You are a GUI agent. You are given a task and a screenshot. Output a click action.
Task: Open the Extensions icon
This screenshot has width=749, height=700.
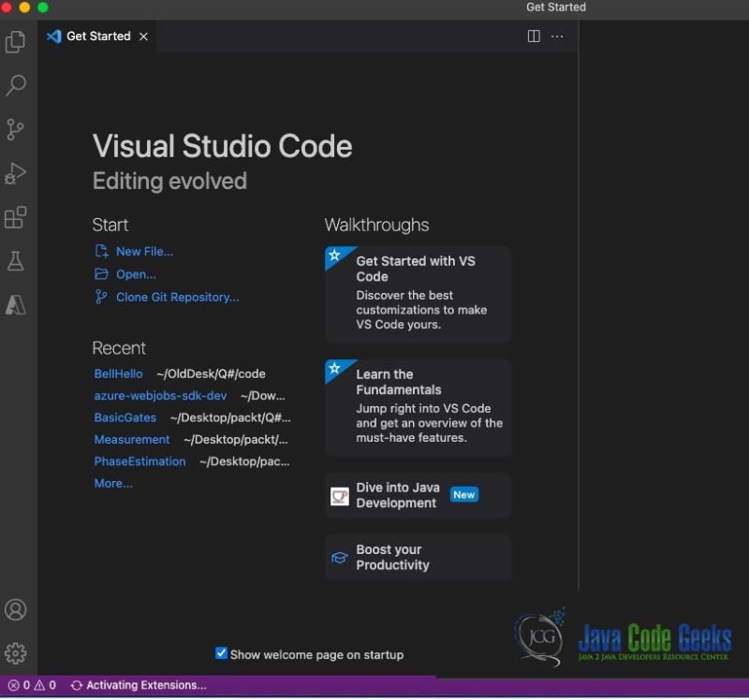pyautogui.click(x=15, y=217)
